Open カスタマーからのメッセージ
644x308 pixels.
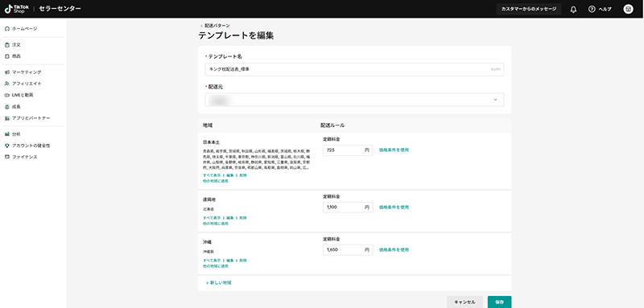click(x=529, y=9)
